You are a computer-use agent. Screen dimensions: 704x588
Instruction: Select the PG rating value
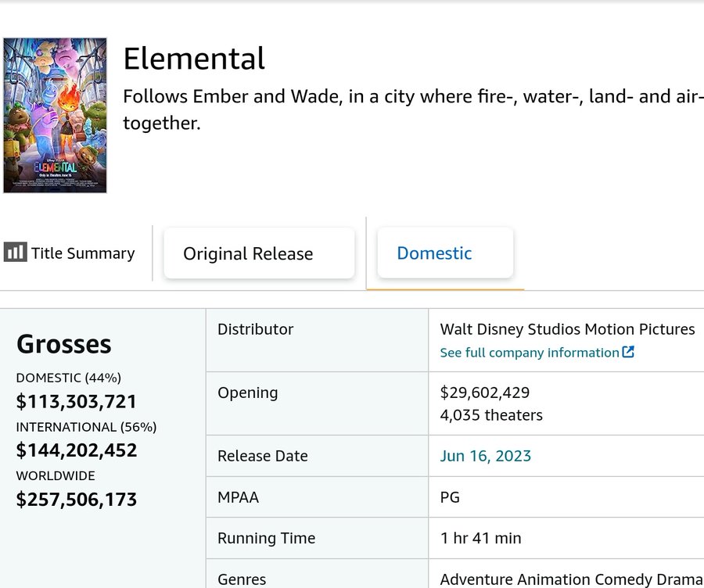point(450,497)
